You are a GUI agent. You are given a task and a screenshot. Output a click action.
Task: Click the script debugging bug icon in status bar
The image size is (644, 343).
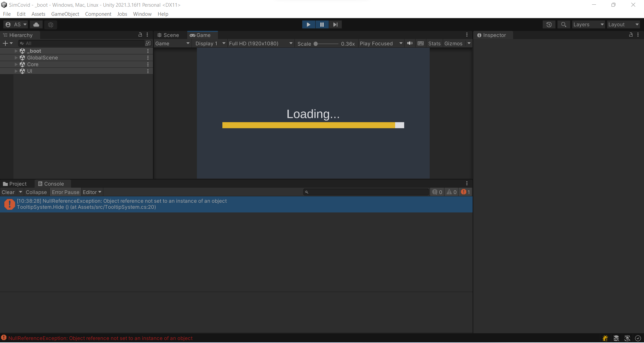pyautogui.click(x=605, y=338)
